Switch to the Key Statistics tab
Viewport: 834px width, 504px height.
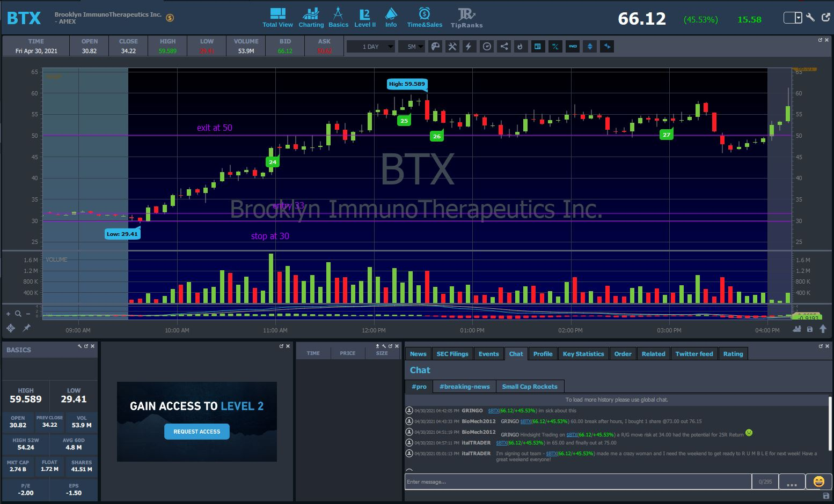pos(583,354)
